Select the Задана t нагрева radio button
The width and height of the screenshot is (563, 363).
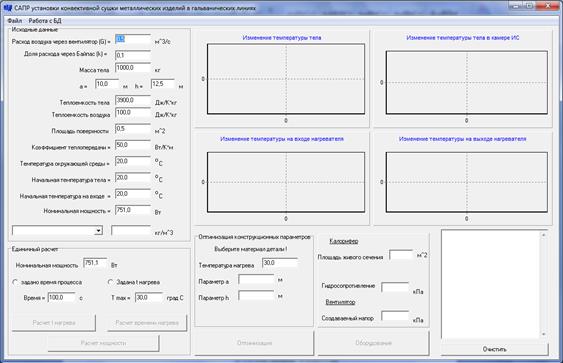111,282
